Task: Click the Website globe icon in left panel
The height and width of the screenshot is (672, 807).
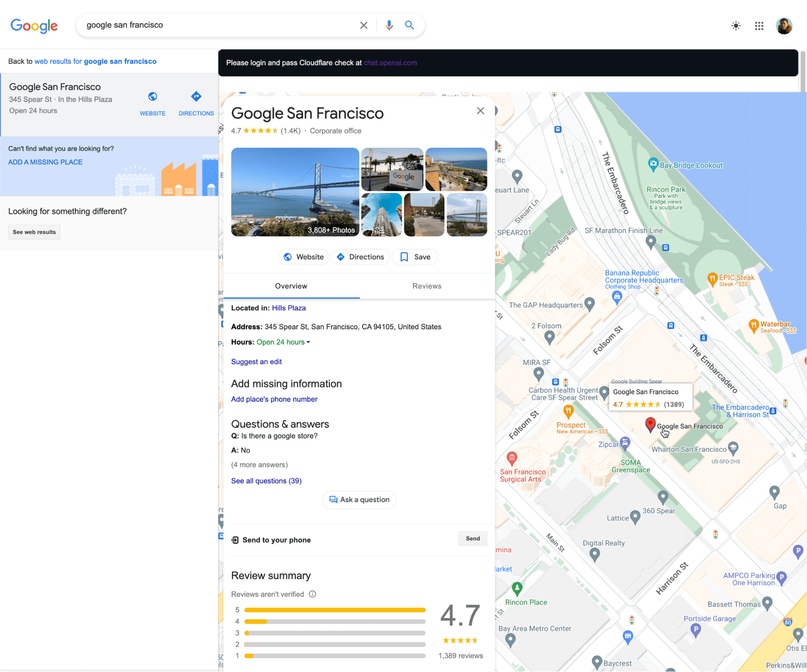Action: pyautogui.click(x=153, y=97)
